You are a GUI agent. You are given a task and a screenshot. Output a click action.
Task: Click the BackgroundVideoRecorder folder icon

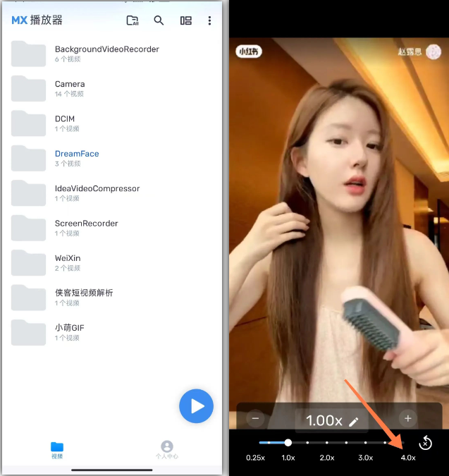(x=28, y=54)
